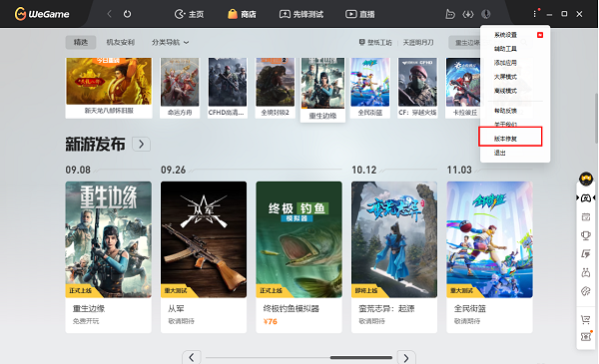The width and height of the screenshot is (599, 364).
Task: Open the three-dot main menu
Action: [x=534, y=14]
